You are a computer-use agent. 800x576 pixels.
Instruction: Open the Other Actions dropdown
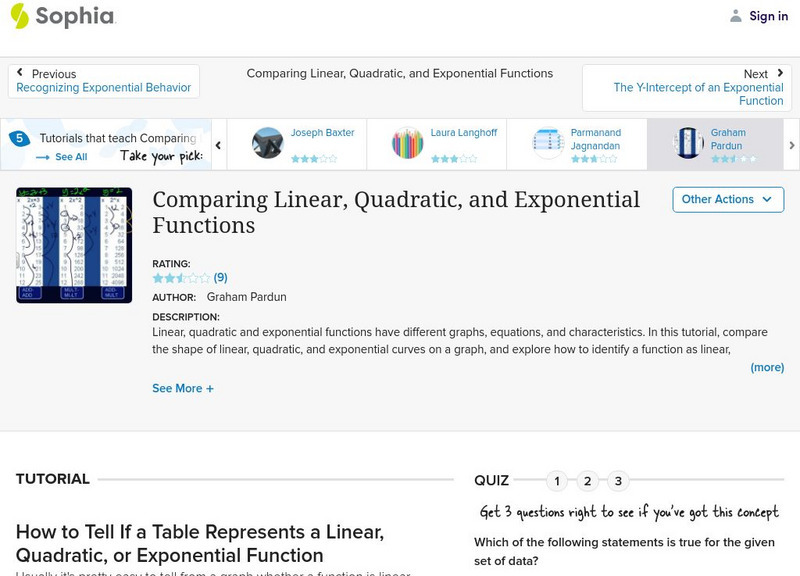click(x=726, y=199)
